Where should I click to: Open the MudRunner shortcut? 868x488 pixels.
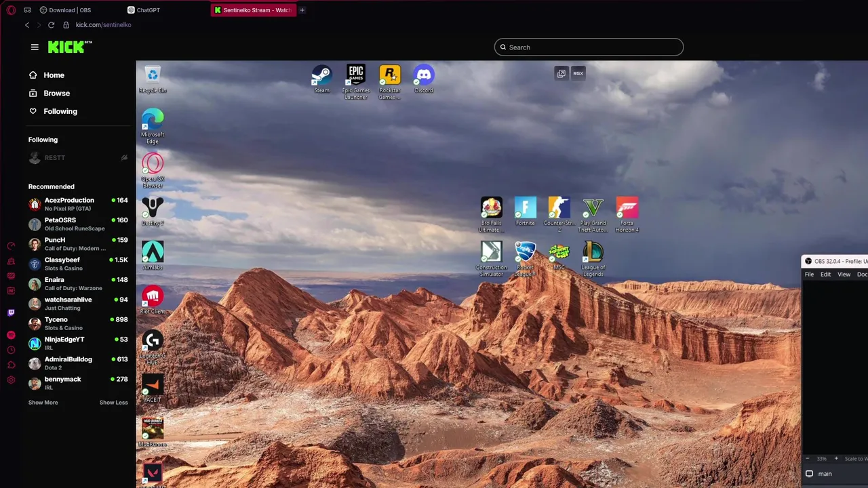coord(153,433)
